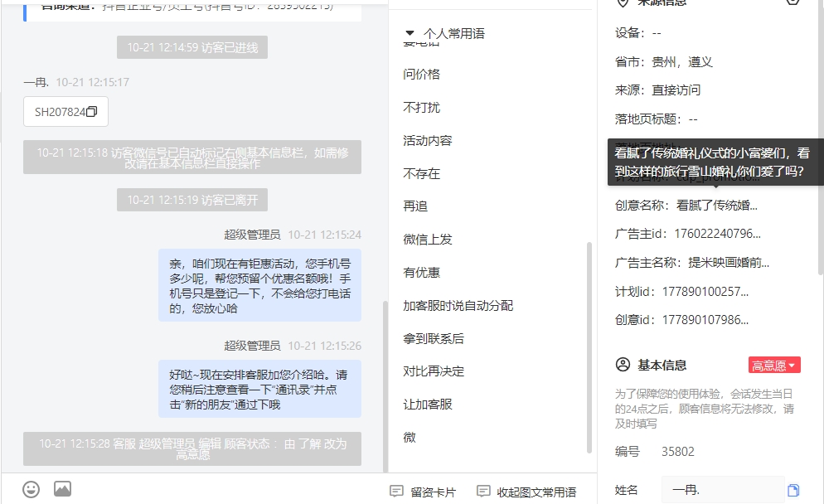Click the copy icon beside 姓名 field
Viewport: 824px width, 504px height.
[793, 491]
